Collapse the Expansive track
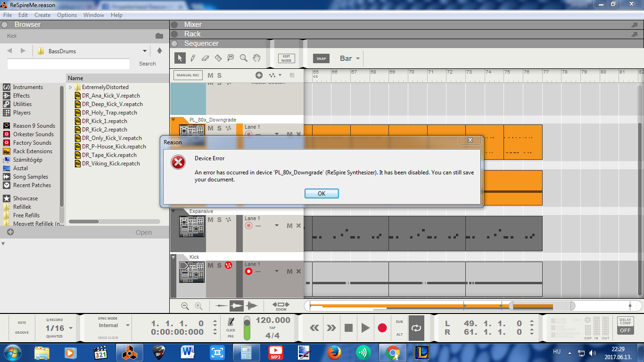The height and width of the screenshot is (362, 644). pyautogui.click(x=173, y=211)
